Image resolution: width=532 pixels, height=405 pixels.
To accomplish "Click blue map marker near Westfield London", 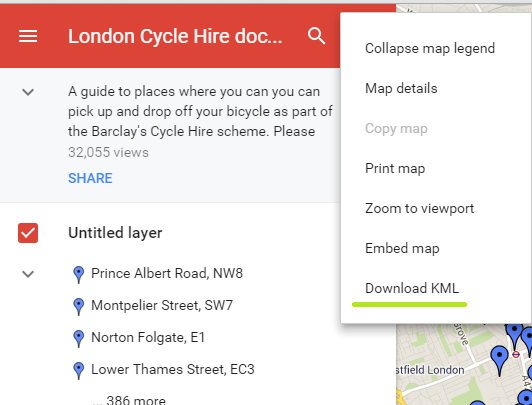I will 499,360.
